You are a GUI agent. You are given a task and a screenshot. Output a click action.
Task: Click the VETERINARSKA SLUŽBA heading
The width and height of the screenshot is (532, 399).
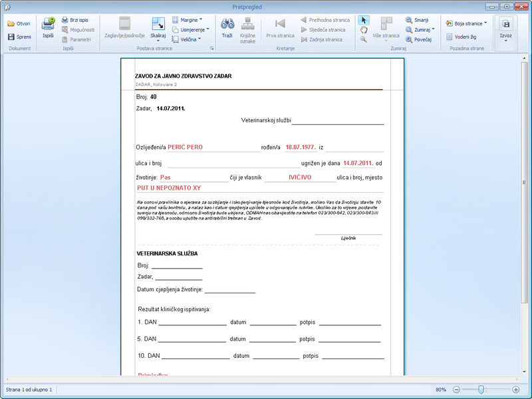click(167, 253)
